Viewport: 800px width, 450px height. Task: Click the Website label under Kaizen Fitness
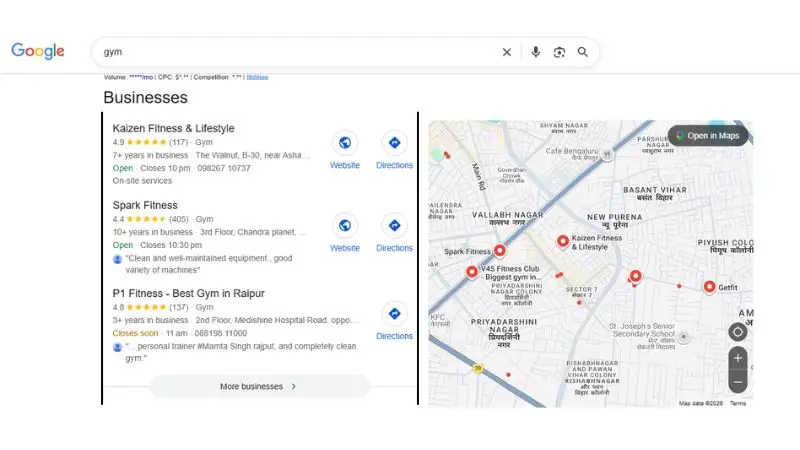[x=345, y=165]
